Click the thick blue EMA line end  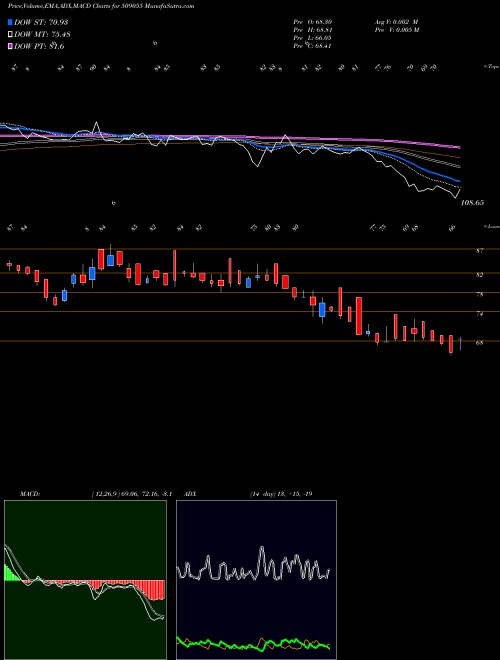[459, 180]
